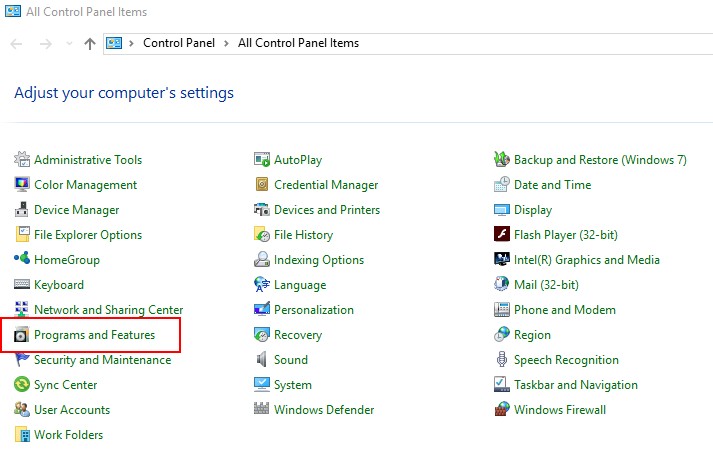The image size is (713, 467).
Task: Open Backup and Restore (Windows 7) link
Action: 600,160
